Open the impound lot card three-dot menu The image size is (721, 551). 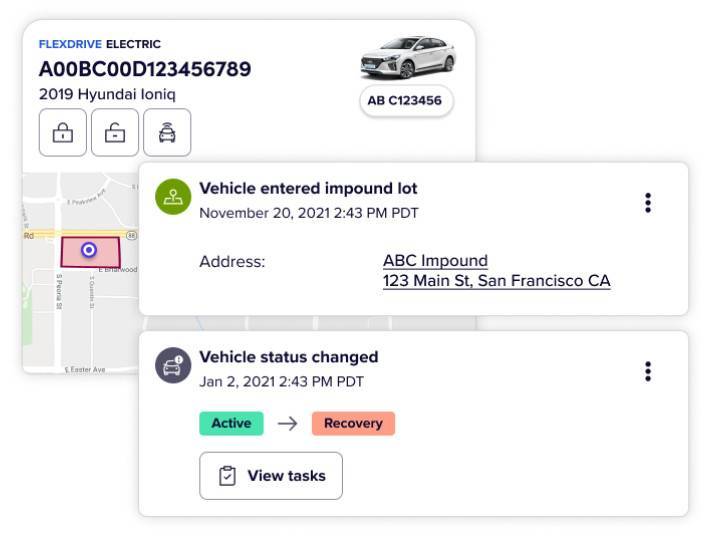[648, 203]
